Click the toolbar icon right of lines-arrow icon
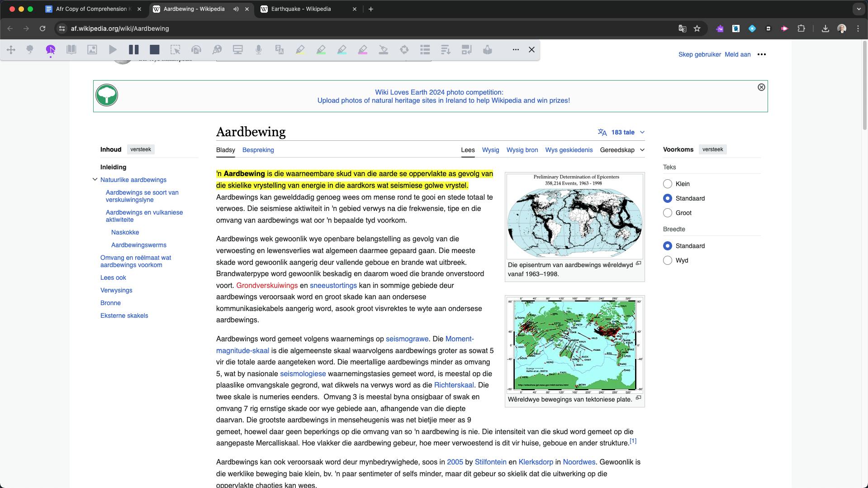 (x=466, y=50)
